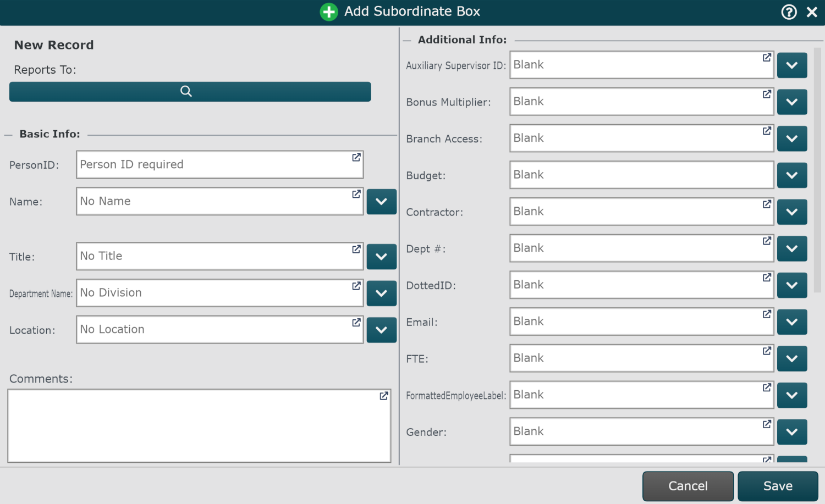The height and width of the screenshot is (504, 825).
Task: Focus the Name input field
Action: (x=219, y=201)
